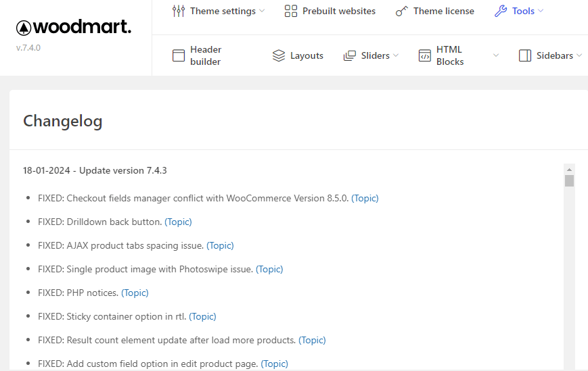Click 'FIXED: Sticky container option in rtl.' text

[112, 316]
